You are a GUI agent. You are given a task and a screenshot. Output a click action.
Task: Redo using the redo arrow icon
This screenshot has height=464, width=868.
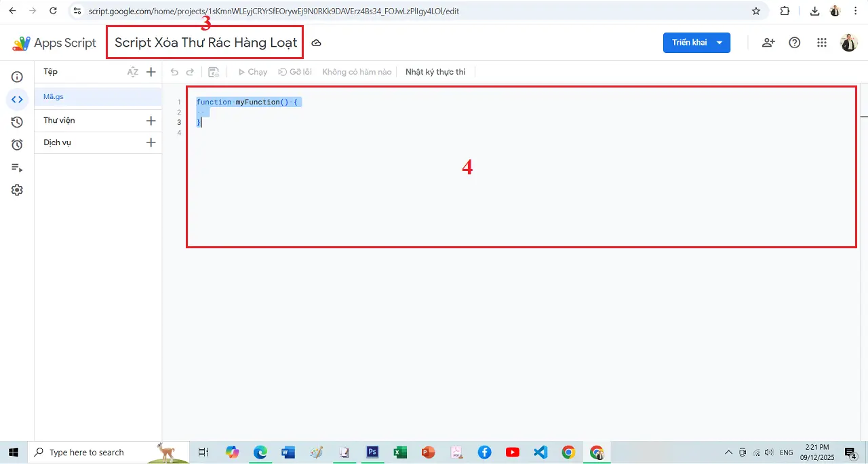point(192,71)
